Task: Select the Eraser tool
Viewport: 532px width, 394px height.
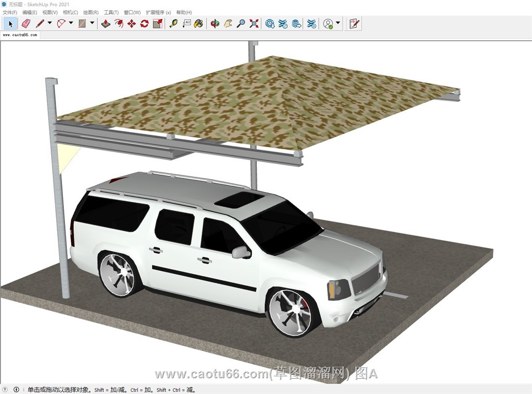Action: pyautogui.click(x=26, y=23)
